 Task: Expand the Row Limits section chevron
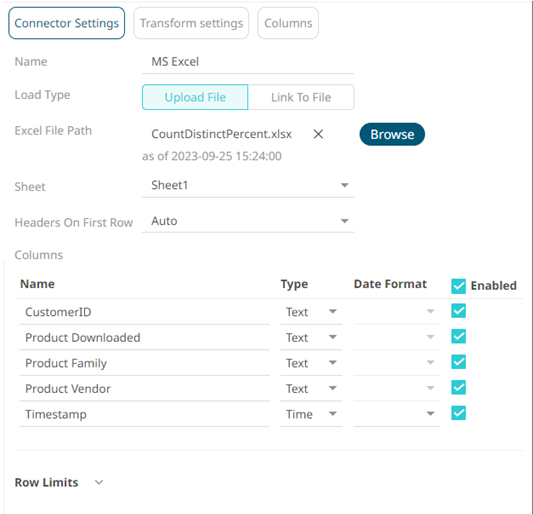[x=99, y=482]
